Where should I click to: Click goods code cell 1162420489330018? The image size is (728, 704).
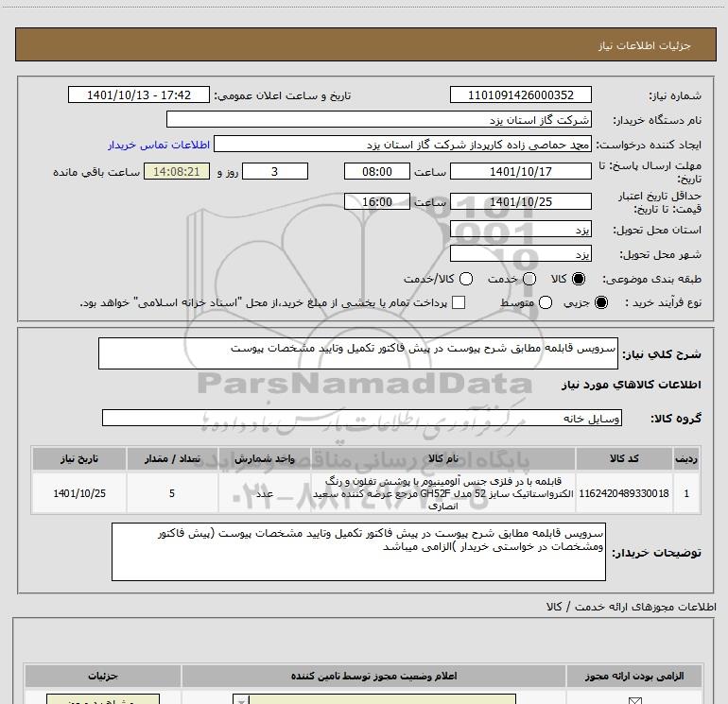(x=624, y=493)
